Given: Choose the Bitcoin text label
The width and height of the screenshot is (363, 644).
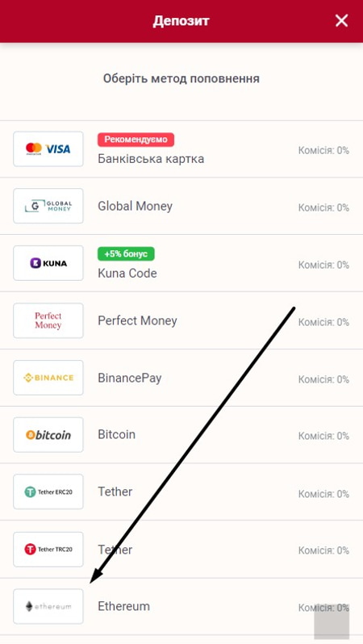Looking at the screenshot, I should click(116, 434).
